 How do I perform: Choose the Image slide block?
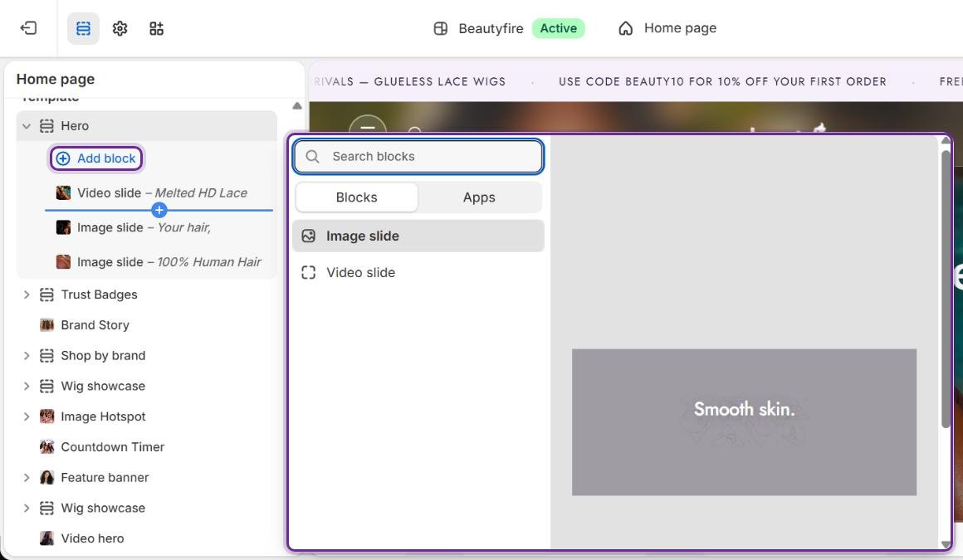click(x=418, y=236)
